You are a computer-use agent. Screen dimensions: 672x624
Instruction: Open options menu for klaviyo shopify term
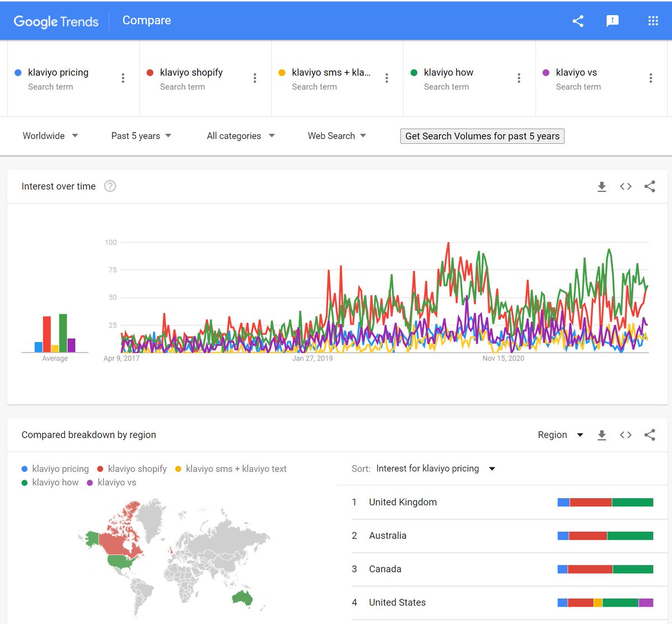click(255, 78)
